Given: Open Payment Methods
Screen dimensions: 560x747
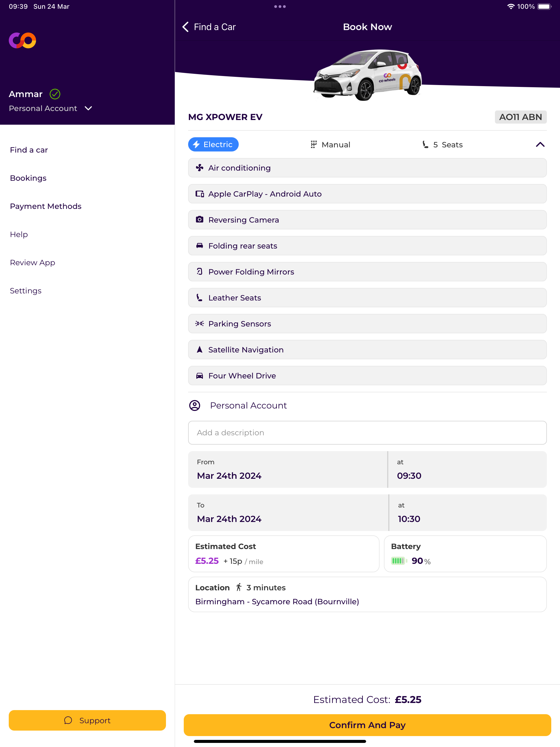Looking at the screenshot, I should pos(46,206).
